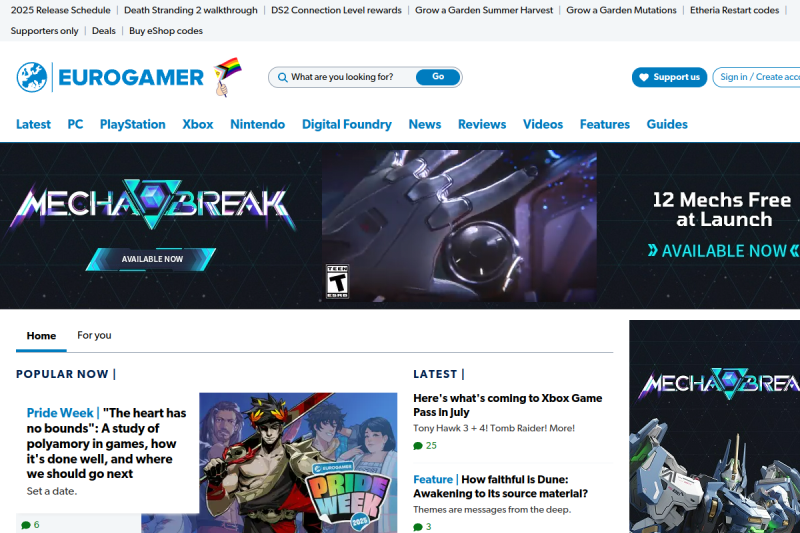The image size is (800, 533).
Task: Go to the Features section
Action: click(605, 124)
